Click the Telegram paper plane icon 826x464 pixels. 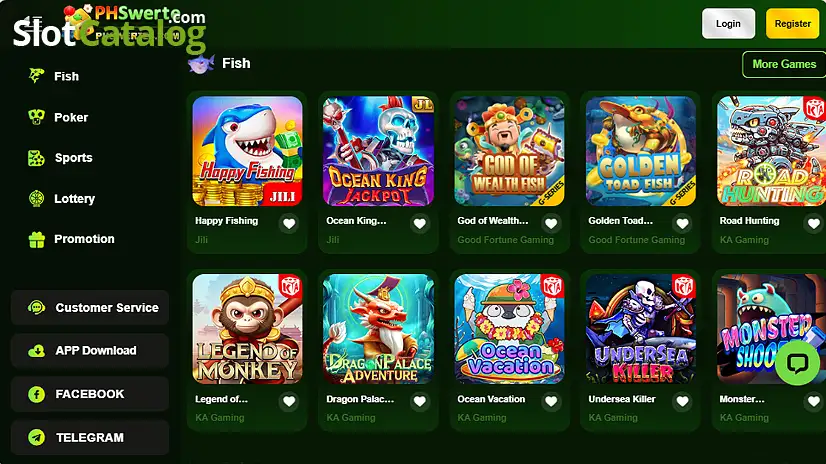[36, 437]
